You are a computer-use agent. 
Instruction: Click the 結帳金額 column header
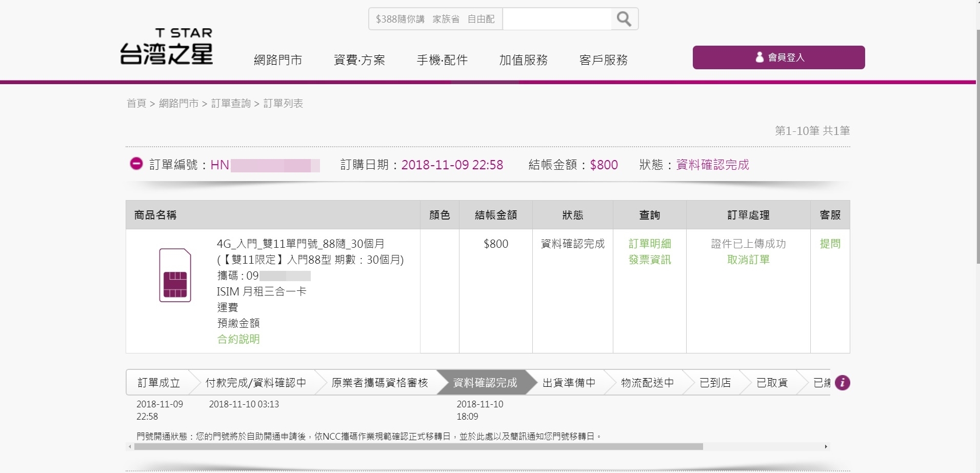coord(496,215)
